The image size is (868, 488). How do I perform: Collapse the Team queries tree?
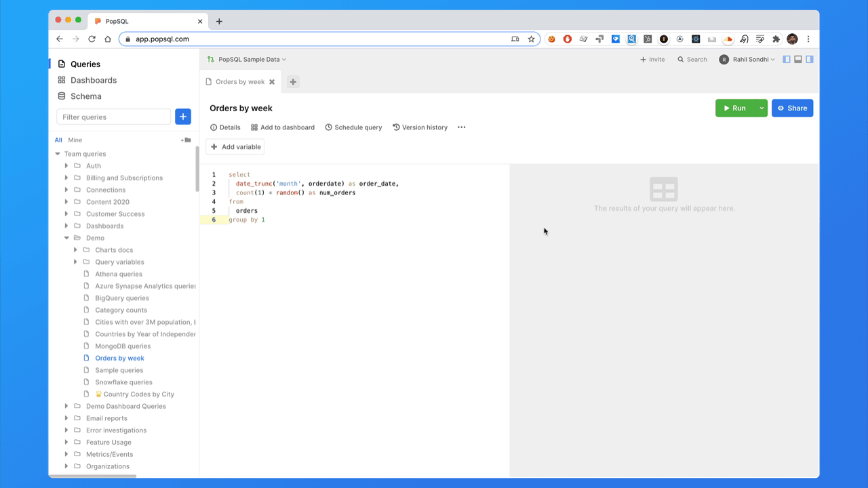58,154
